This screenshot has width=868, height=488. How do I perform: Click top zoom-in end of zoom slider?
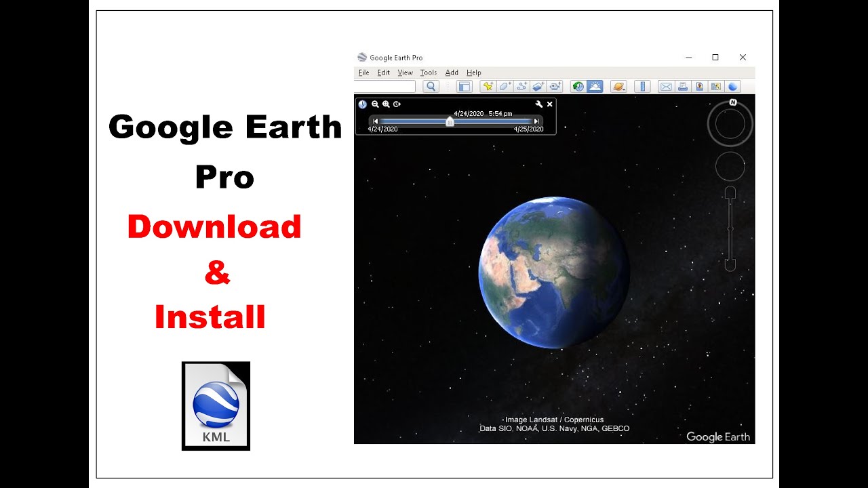pyautogui.click(x=730, y=194)
